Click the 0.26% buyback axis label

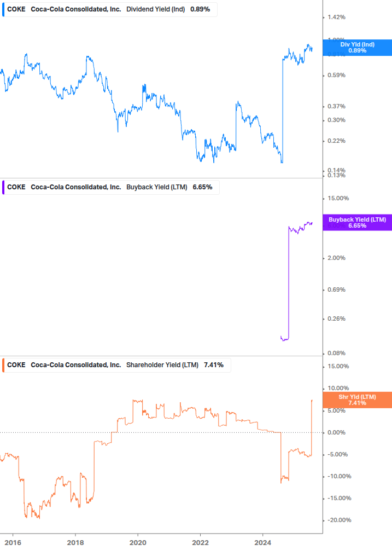336,319
